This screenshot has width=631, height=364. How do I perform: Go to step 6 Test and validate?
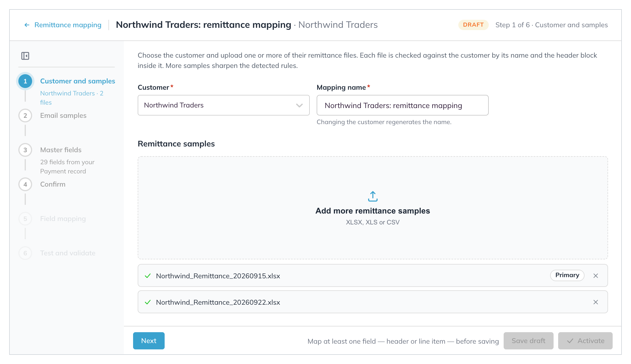click(x=68, y=253)
